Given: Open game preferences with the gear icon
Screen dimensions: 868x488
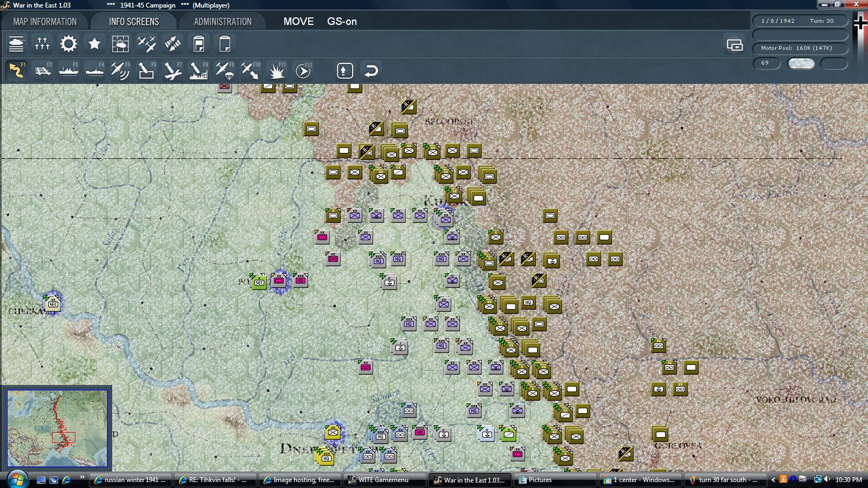Looking at the screenshot, I should [x=68, y=43].
